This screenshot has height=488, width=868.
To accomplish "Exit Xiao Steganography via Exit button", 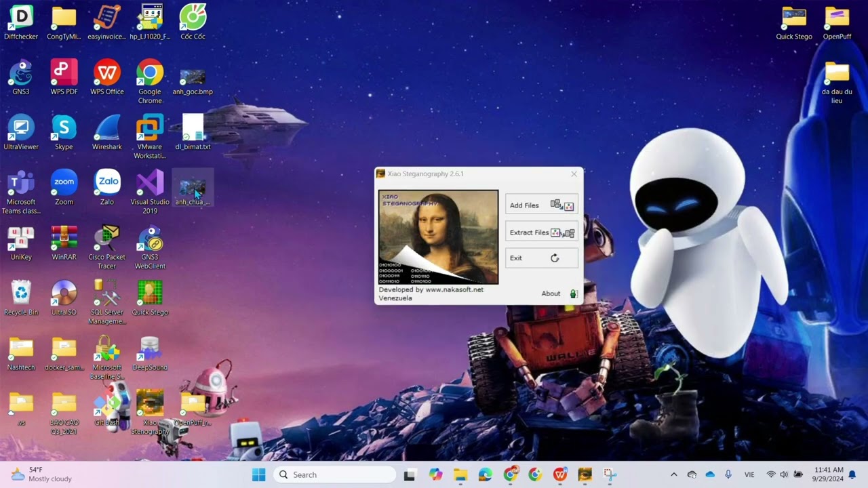I will [x=541, y=258].
